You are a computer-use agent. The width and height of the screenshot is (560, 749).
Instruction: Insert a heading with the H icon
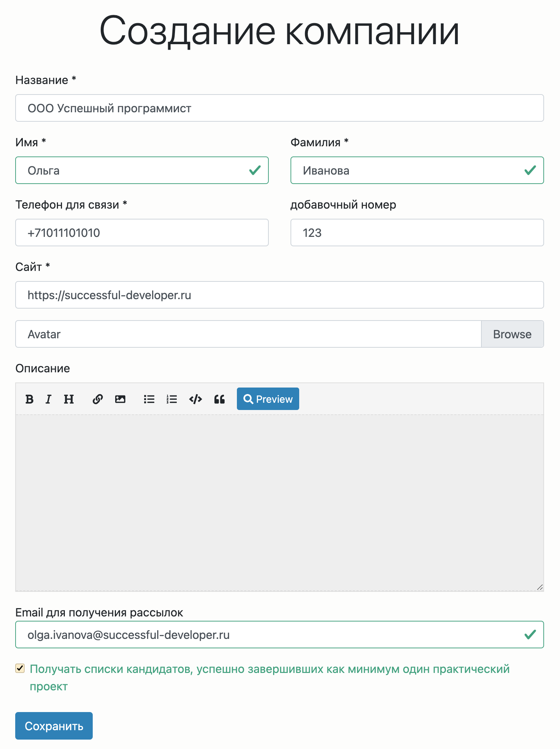(x=69, y=399)
